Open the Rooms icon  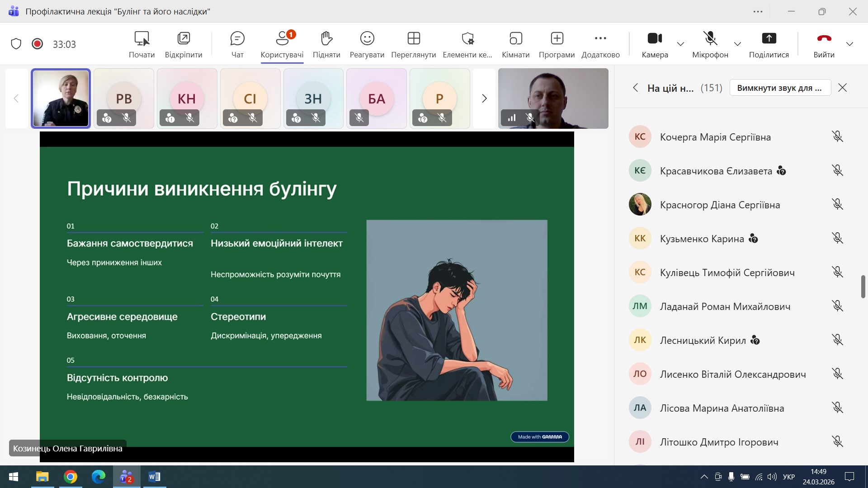coord(516,39)
